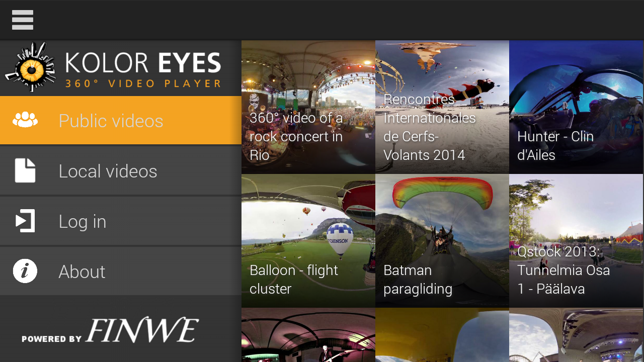
Task: Play Rencontres Internationales de Cerfs-Volants 2014
Action: tap(442, 107)
